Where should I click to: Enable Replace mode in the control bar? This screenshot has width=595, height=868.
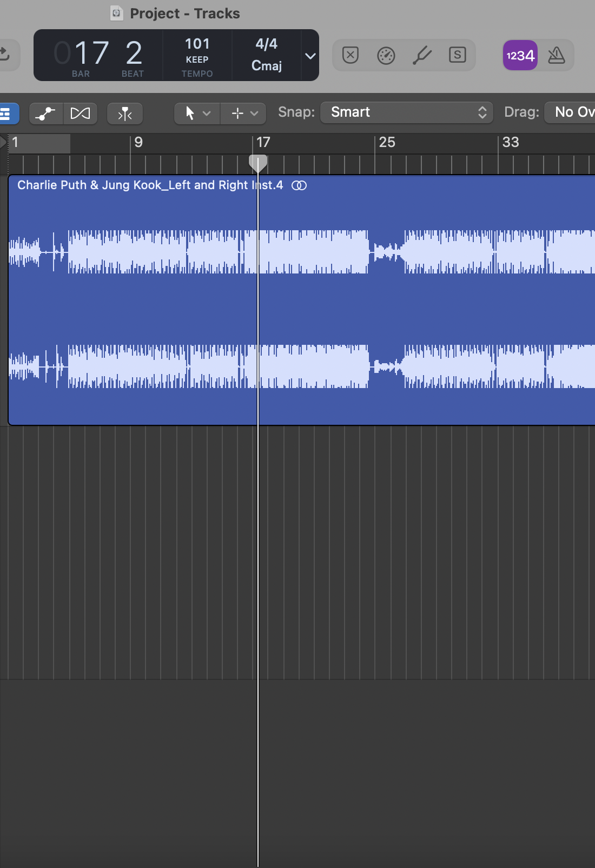[x=351, y=55]
